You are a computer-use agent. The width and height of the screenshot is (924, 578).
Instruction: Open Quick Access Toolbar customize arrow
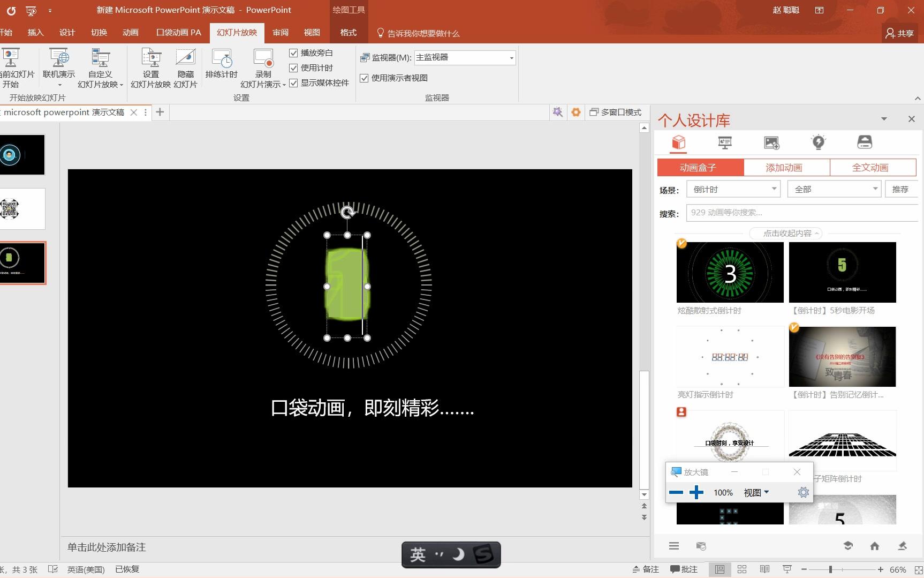coord(50,10)
